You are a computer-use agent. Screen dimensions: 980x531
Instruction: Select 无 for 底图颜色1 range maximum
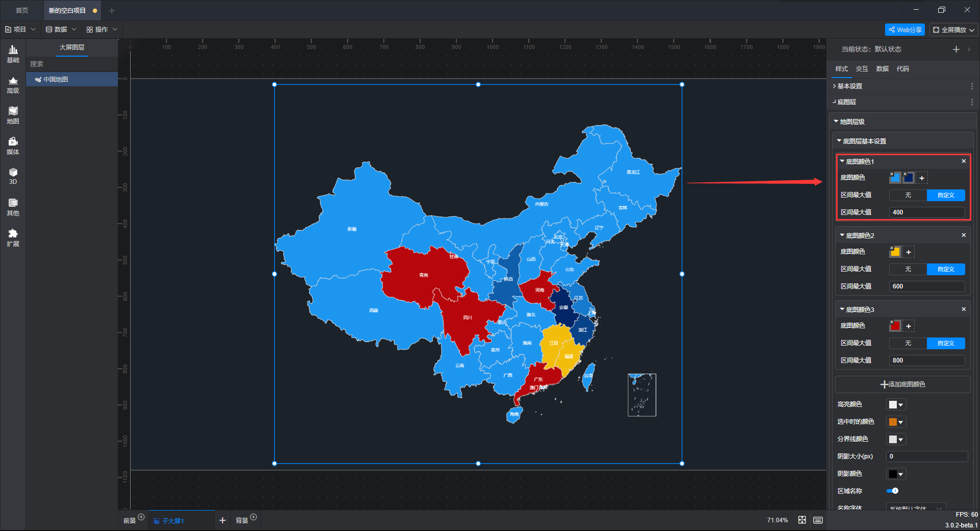(x=908, y=195)
